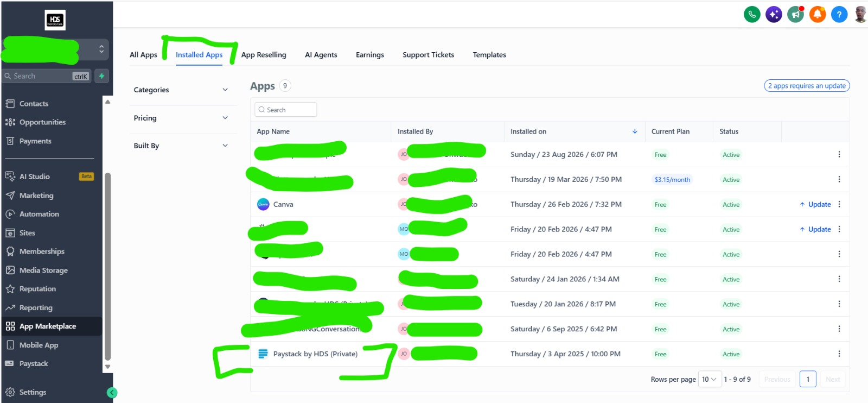Click the $3.15/month plan badge
This screenshot has width=868, height=403.
click(x=672, y=180)
